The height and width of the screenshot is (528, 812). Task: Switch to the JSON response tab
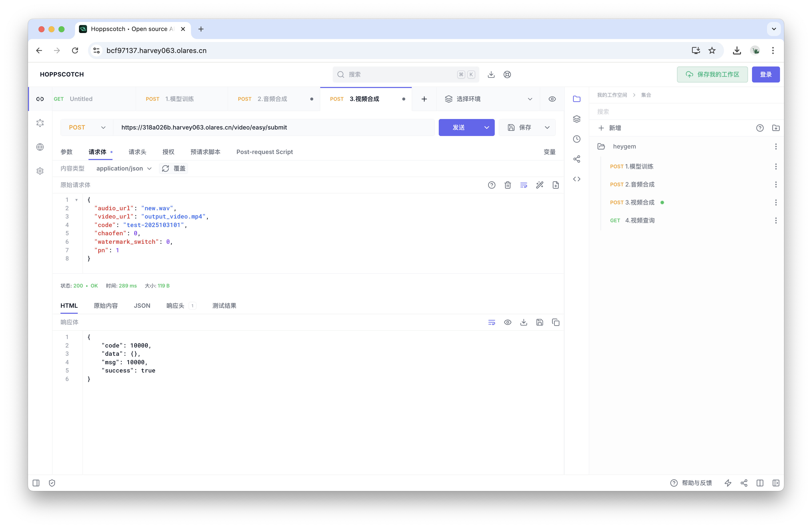click(142, 305)
